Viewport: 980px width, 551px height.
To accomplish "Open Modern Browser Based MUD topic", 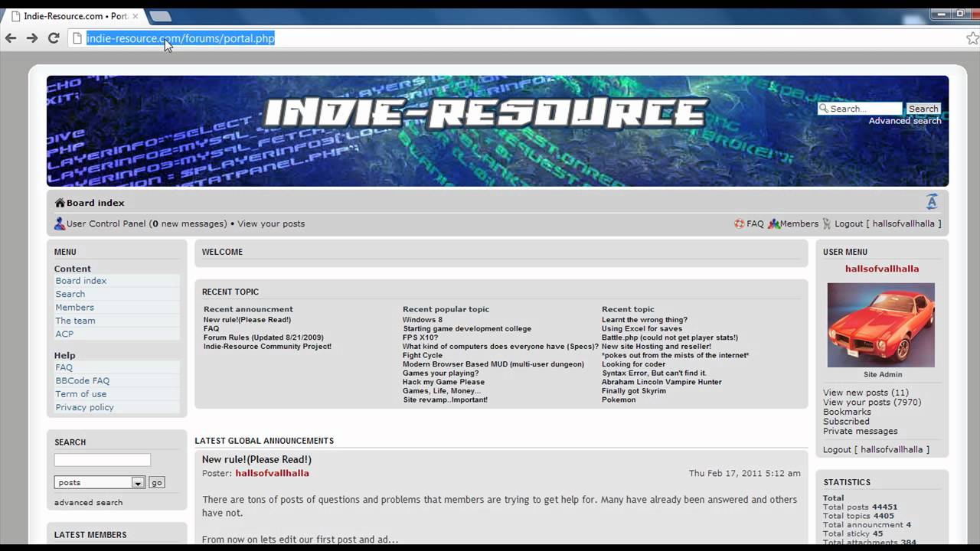I will tap(493, 364).
